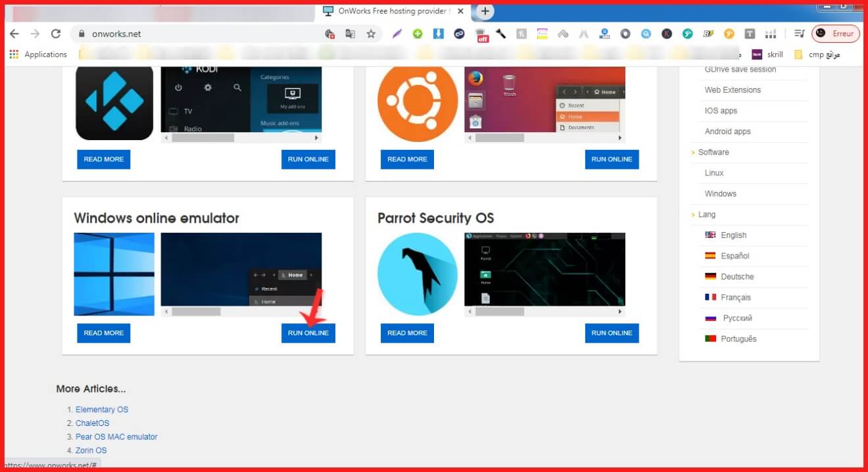868x472 pixels.
Task: Click the browser reload page icon
Action: [x=56, y=34]
